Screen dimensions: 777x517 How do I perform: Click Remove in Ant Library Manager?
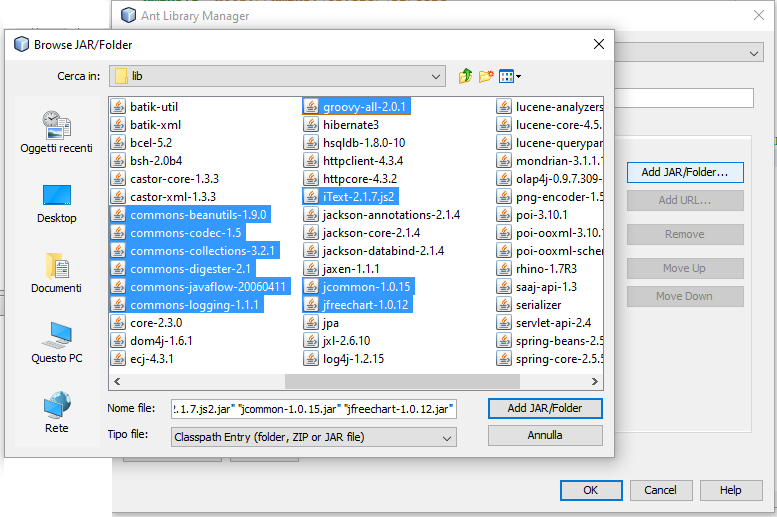coord(685,234)
